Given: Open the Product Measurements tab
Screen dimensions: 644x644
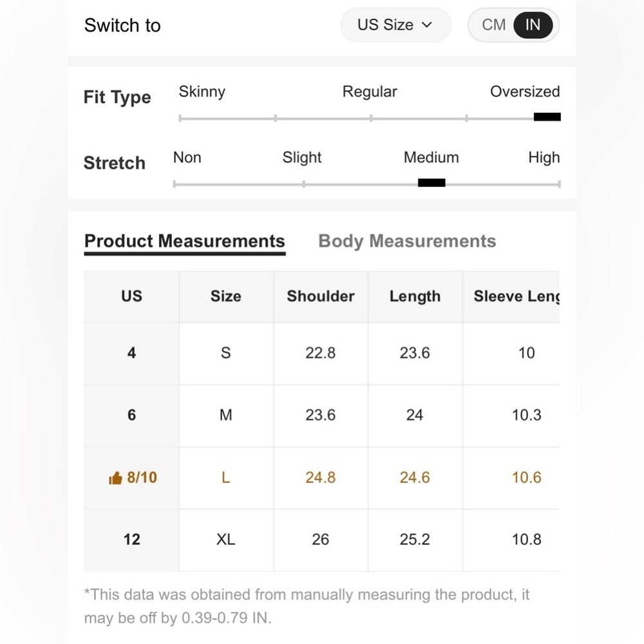Looking at the screenshot, I should pos(184,241).
